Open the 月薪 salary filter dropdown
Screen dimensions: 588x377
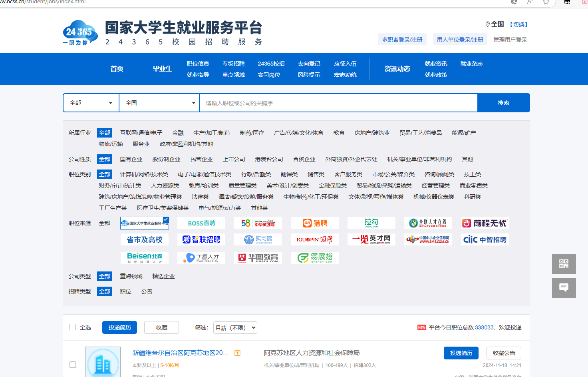(x=235, y=327)
